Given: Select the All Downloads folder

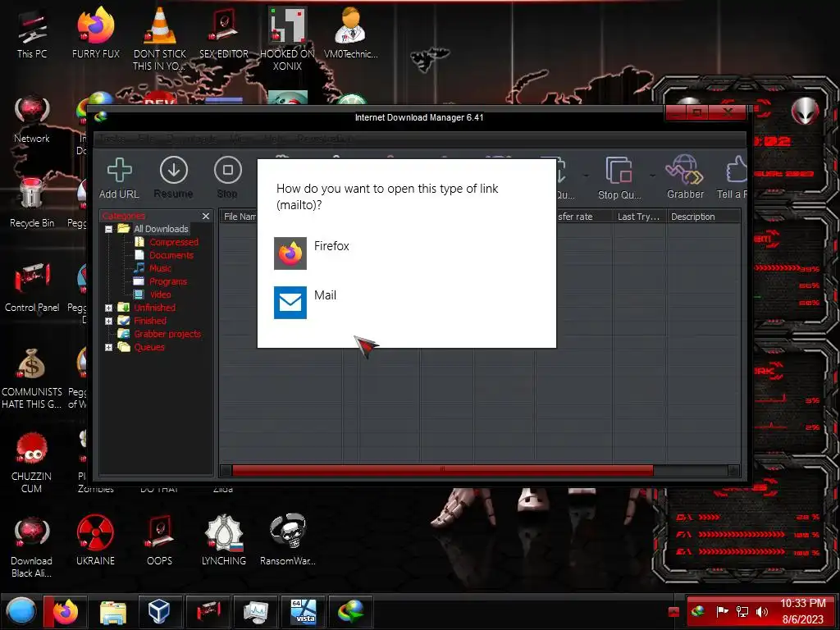Looking at the screenshot, I should (x=161, y=229).
